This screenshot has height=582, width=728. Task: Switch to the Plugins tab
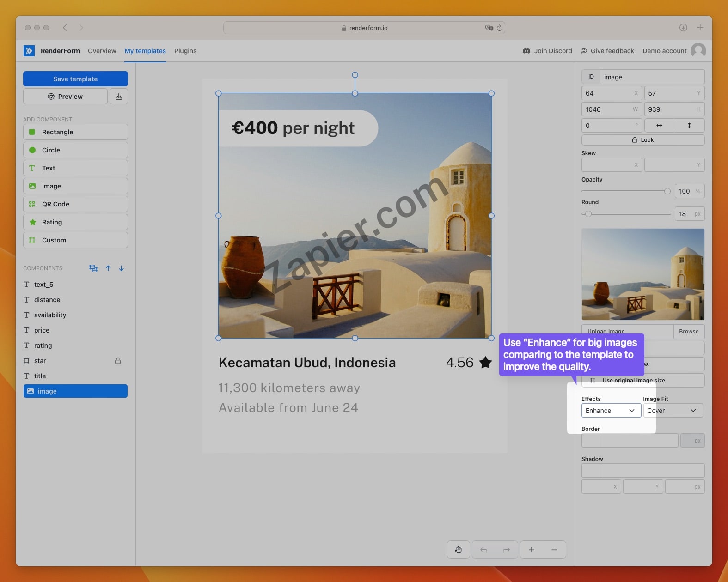point(185,51)
